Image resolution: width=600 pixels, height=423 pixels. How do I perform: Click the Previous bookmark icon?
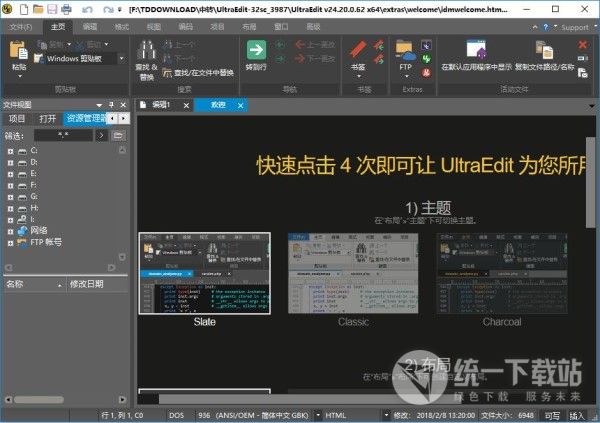pyautogui.click(x=379, y=45)
